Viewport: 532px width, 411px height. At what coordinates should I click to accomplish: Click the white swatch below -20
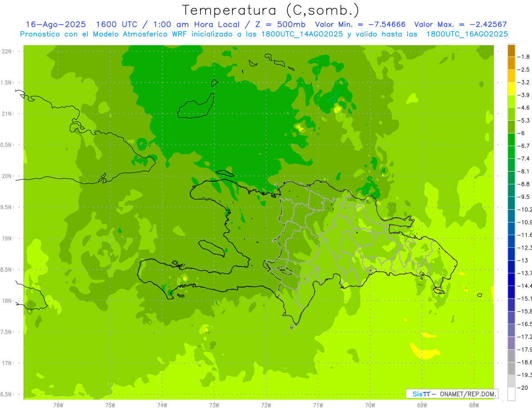511,394
